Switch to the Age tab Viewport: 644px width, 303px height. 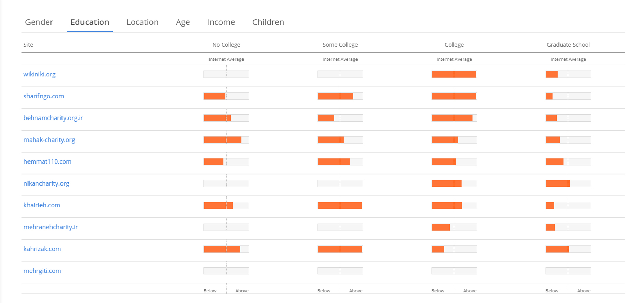pos(183,22)
